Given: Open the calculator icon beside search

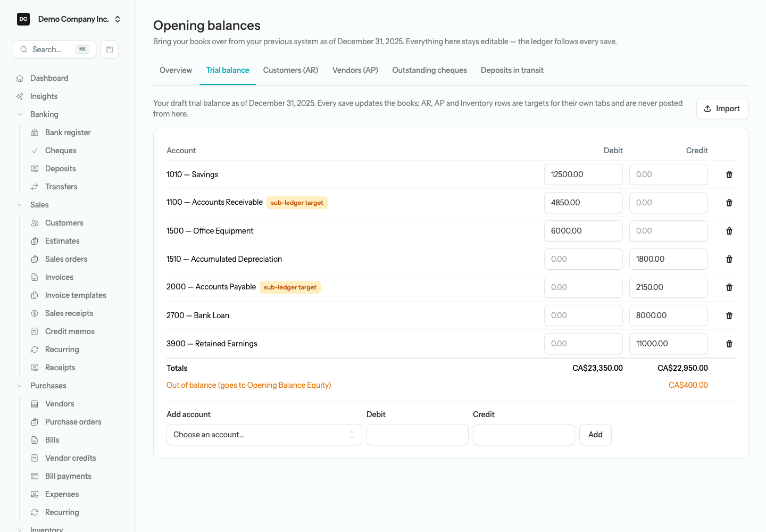Looking at the screenshot, I should [110, 49].
